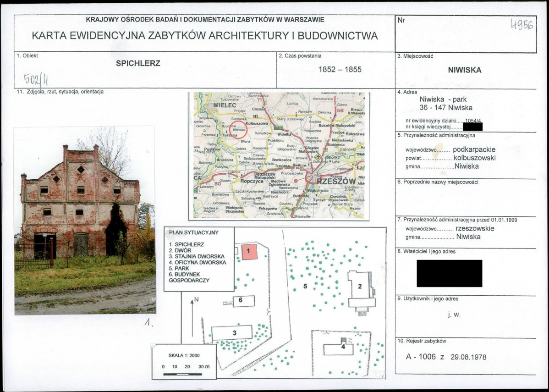Click the airport symbol near Jasionka on map
This screenshot has width=549, height=392.
pos(318,157)
